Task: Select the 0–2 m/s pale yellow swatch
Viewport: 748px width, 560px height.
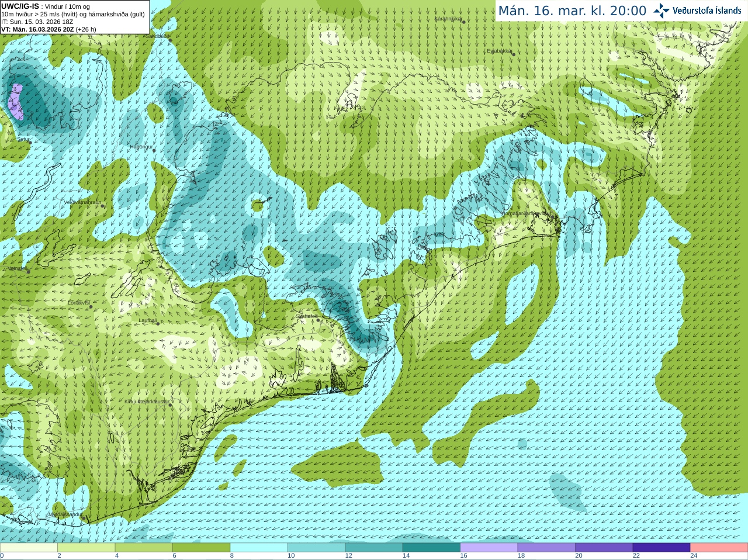Action: tap(29, 548)
